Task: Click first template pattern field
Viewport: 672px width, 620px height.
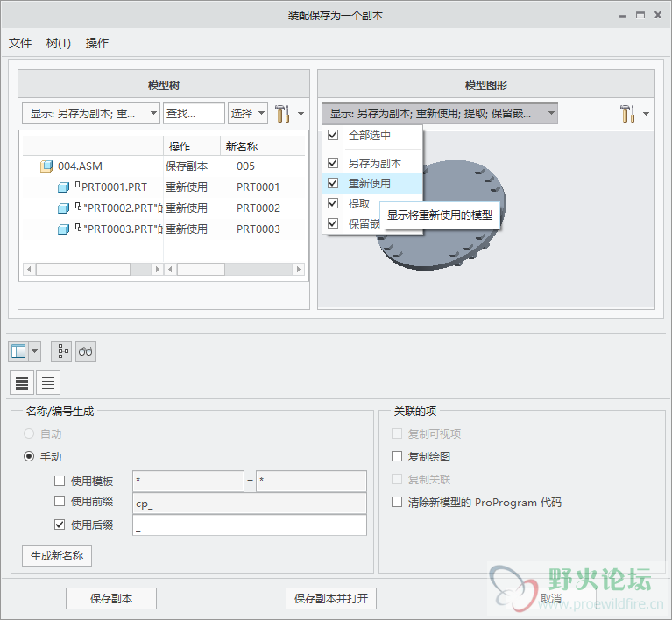Action: [188, 481]
